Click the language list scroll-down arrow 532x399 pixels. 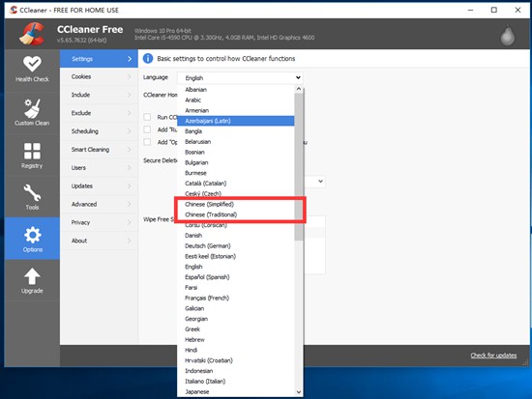pyautogui.click(x=299, y=392)
